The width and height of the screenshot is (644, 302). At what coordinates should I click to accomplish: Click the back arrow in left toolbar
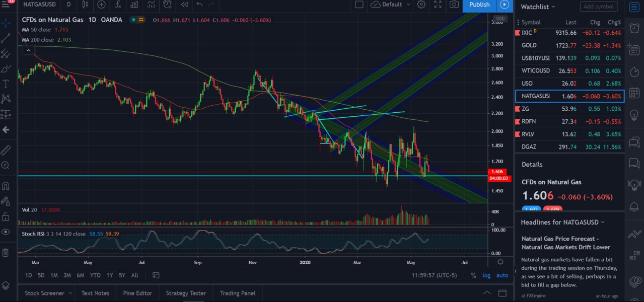(6, 129)
